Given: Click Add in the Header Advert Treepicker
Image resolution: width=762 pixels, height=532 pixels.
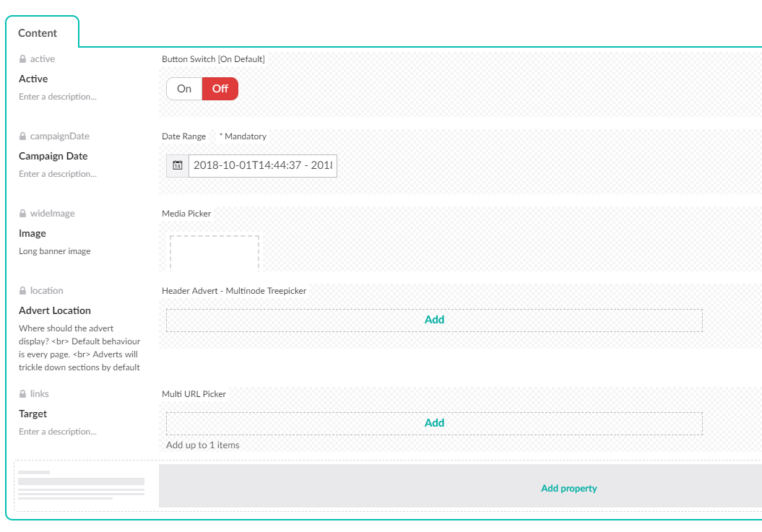Looking at the screenshot, I should (x=434, y=320).
